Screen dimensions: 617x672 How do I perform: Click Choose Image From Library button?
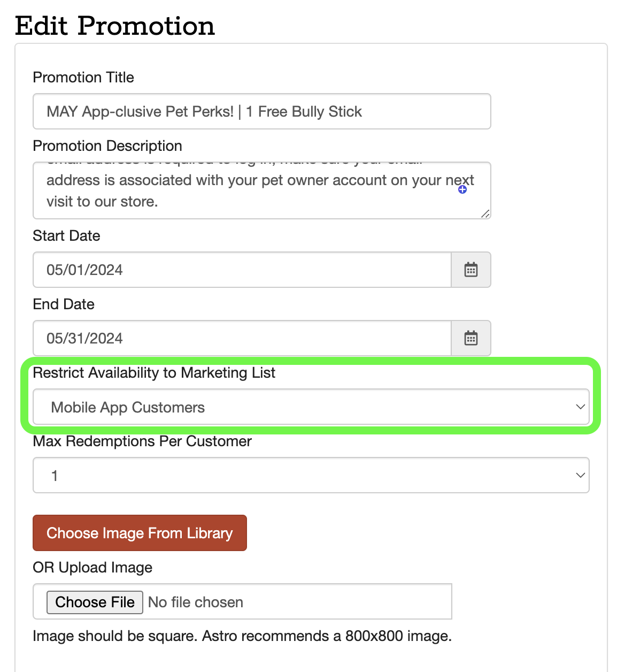[x=140, y=533]
